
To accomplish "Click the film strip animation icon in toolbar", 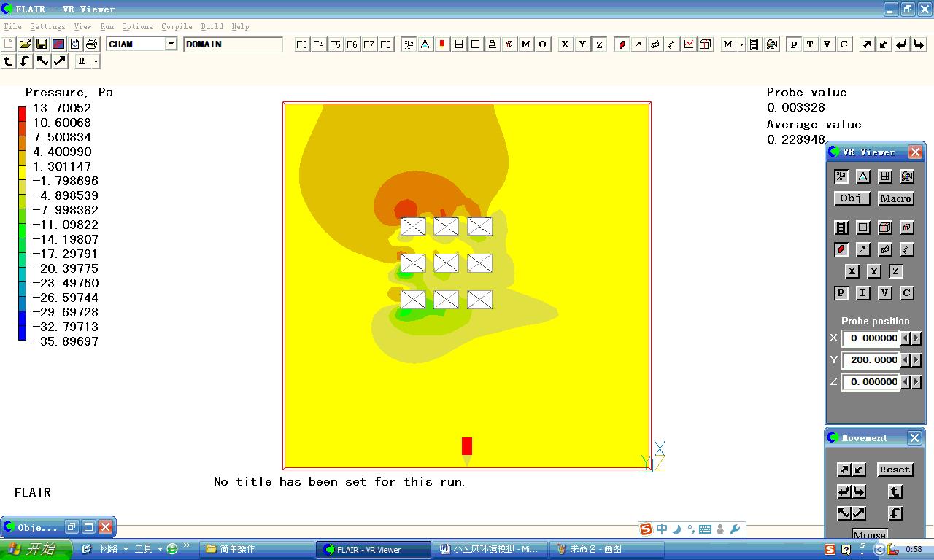I will coord(754,44).
